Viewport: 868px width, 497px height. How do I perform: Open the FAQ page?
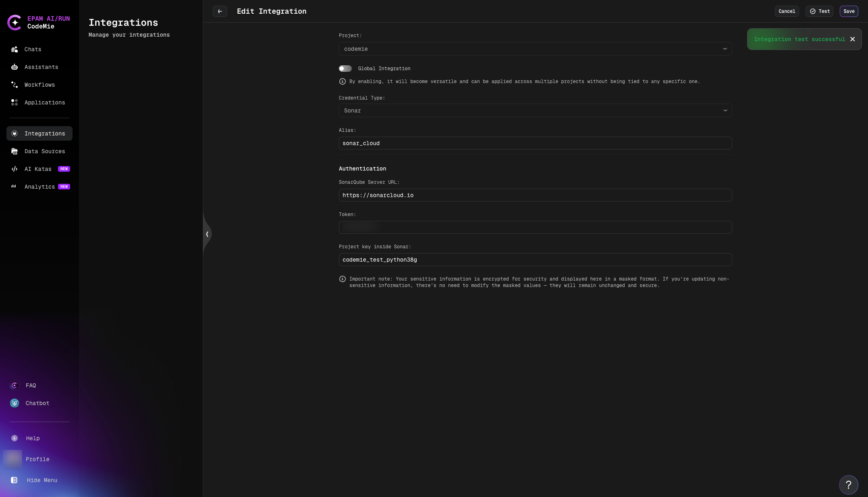30,385
